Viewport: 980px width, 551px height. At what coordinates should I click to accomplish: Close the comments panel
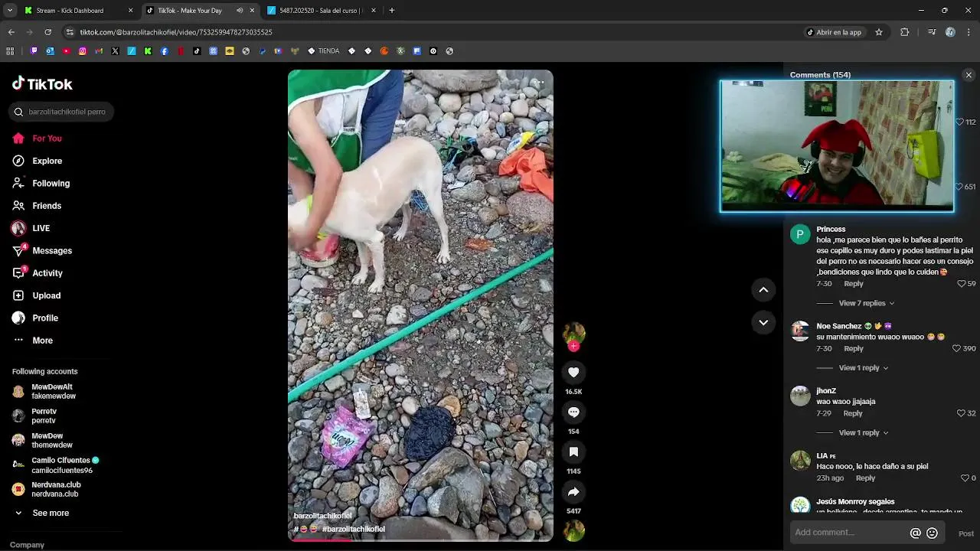click(x=969, y=75)
